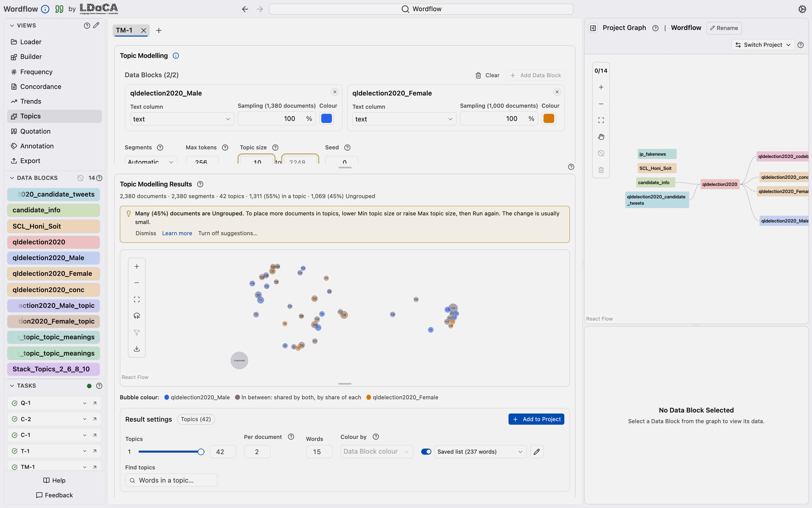Zoom in on the Project Graph
Screen dimensions: 812x508
point(601,87)
